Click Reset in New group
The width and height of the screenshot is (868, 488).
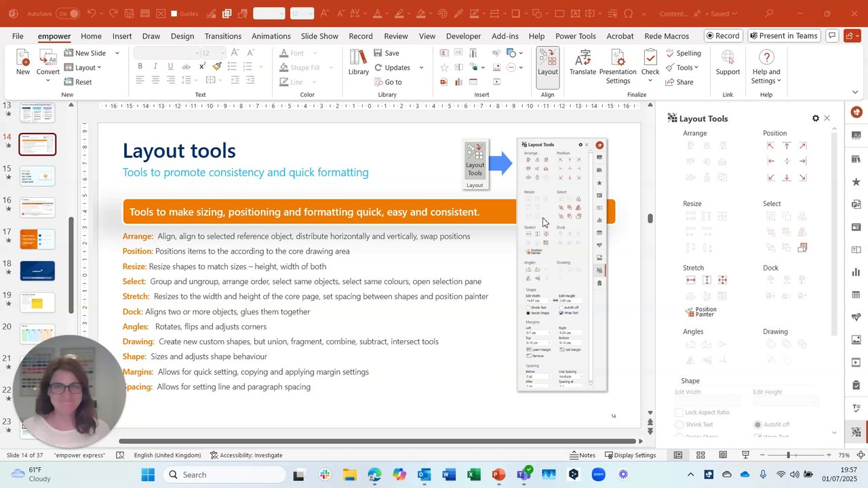[78, 82]
